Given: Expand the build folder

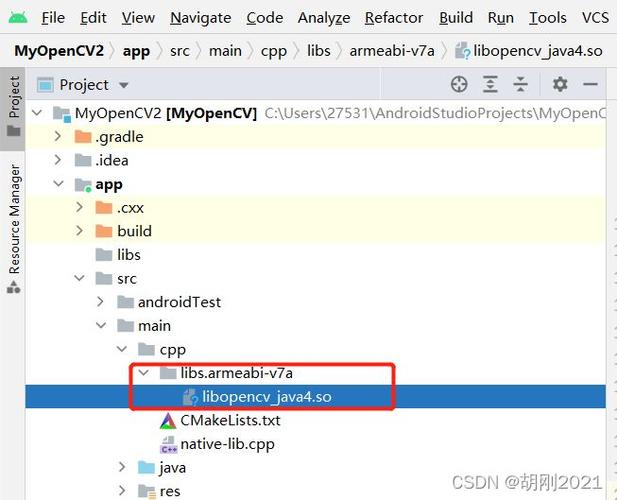Looking at the screenshot, I should click(79, 231).
